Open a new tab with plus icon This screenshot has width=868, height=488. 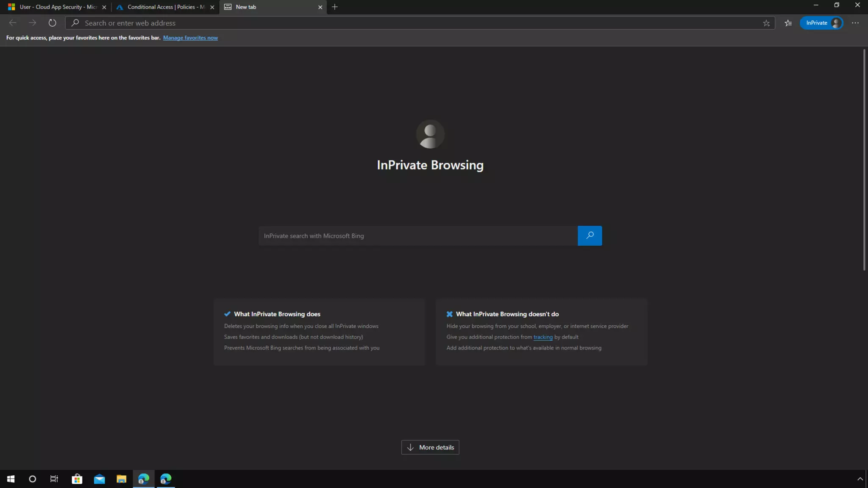pos(335,7)
